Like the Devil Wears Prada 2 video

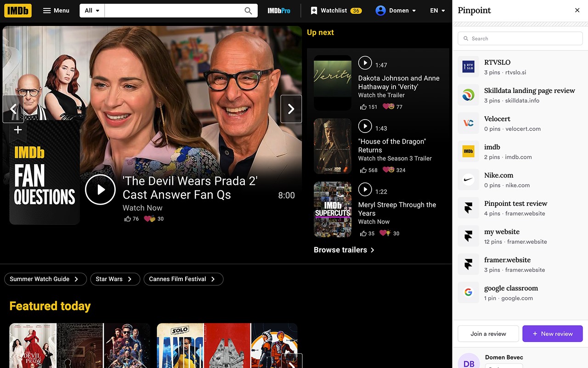[x=131, y=219]
